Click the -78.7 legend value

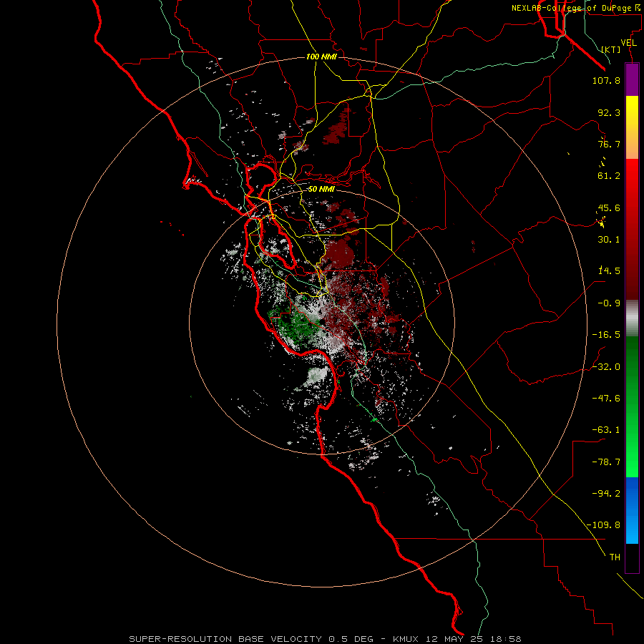pyautogui.click(x=606, y=462)
